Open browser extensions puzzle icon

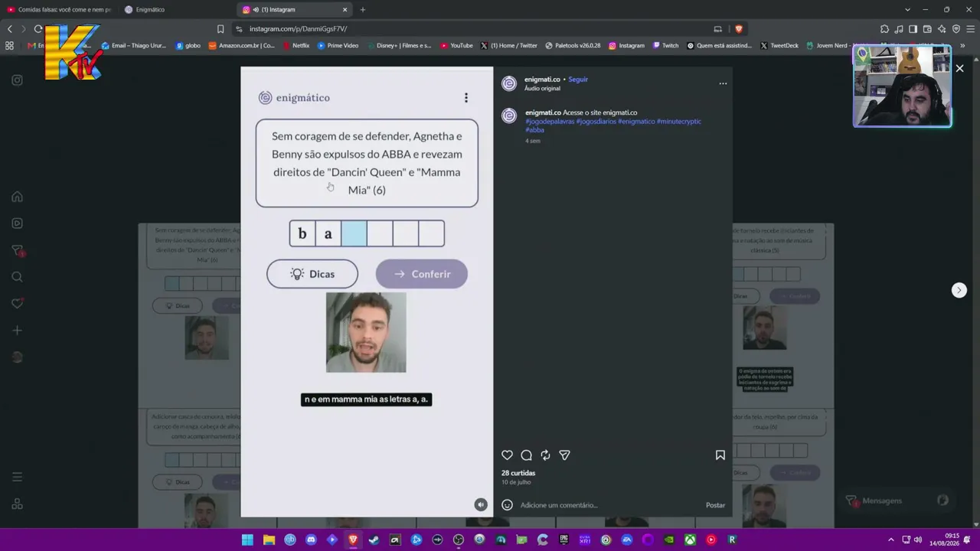tap(885, 29)
